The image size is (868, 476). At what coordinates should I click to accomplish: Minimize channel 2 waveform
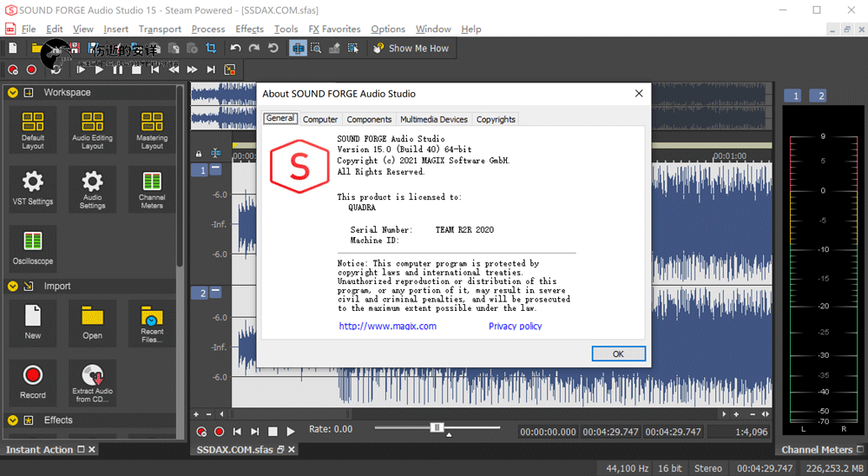pos(216,292)
